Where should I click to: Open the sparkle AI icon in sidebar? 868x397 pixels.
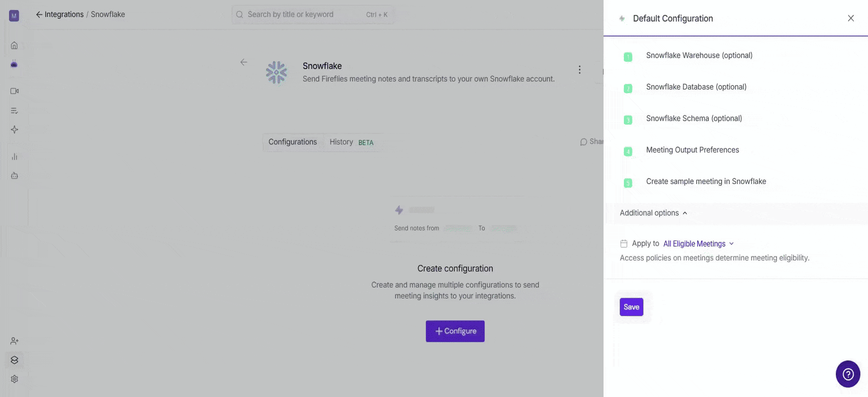pyautogui.click(x=14, y=130)
